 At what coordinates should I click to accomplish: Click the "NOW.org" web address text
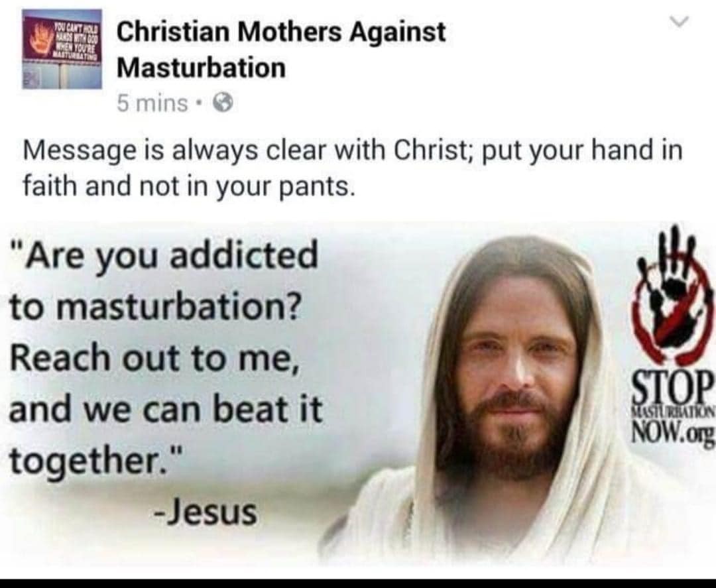672,432
